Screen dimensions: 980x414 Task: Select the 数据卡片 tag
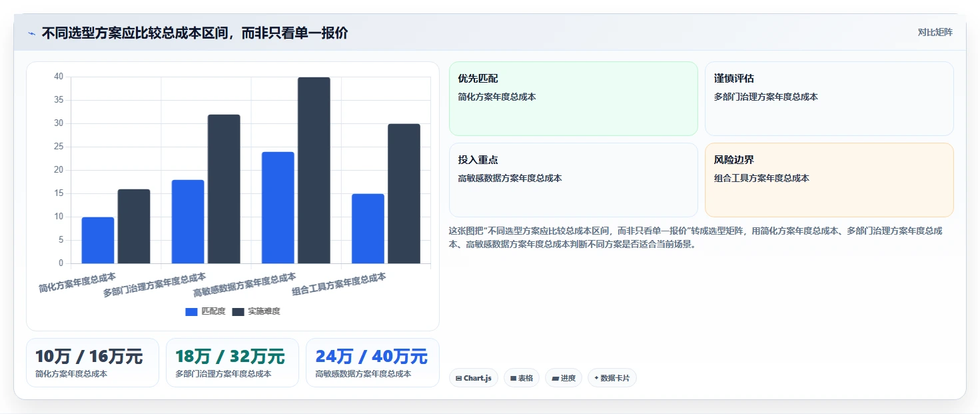point(612,378)
